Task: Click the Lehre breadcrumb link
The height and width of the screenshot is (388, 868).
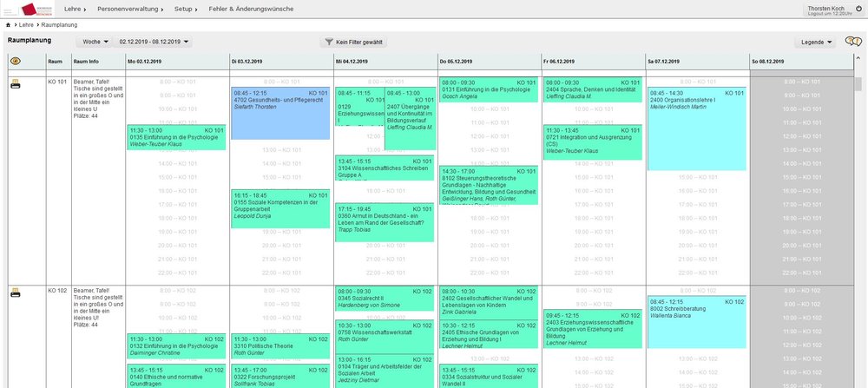Action: 30,25
